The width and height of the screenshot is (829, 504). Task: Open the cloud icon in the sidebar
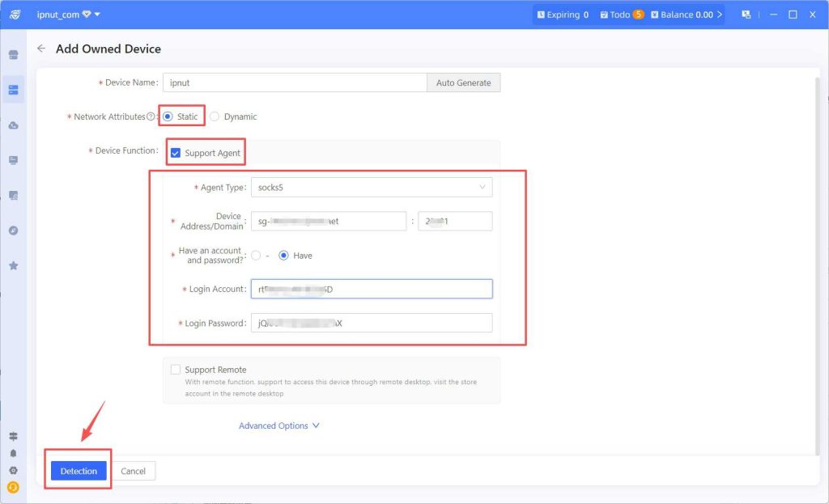click(13, 125)
